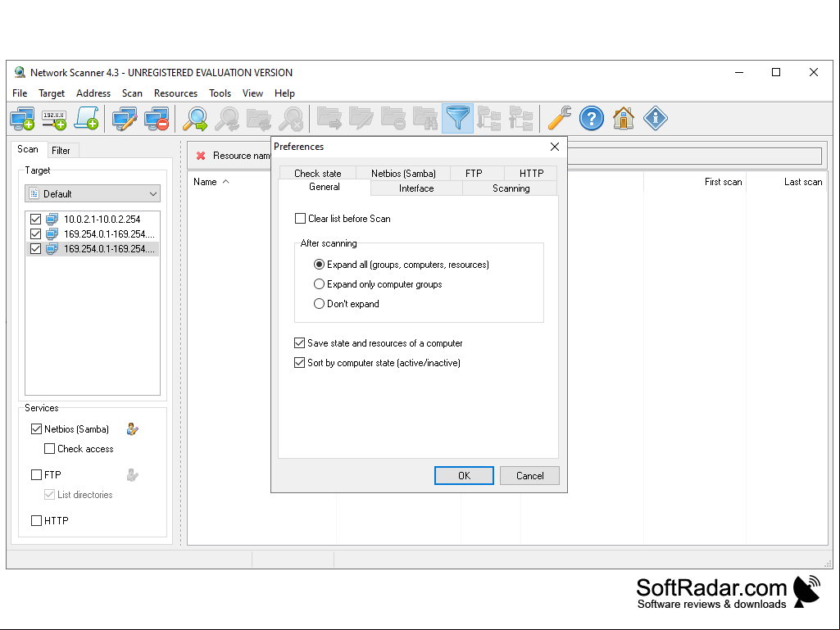
Task: Open the Resources menu
Action: 175,93
